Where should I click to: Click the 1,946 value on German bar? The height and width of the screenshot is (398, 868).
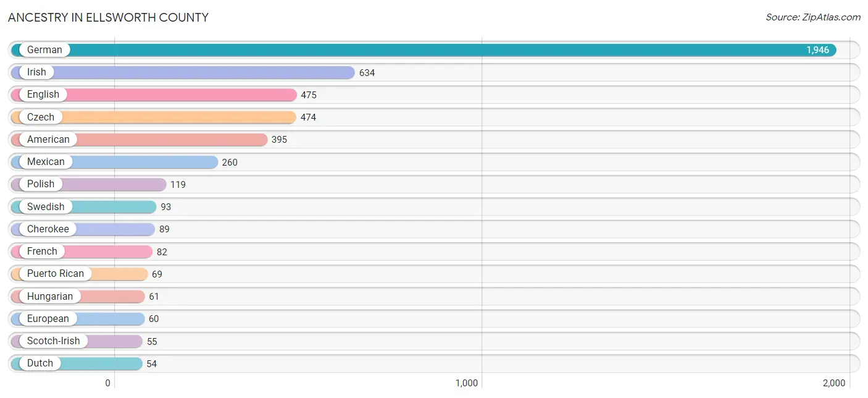(817, 50)
